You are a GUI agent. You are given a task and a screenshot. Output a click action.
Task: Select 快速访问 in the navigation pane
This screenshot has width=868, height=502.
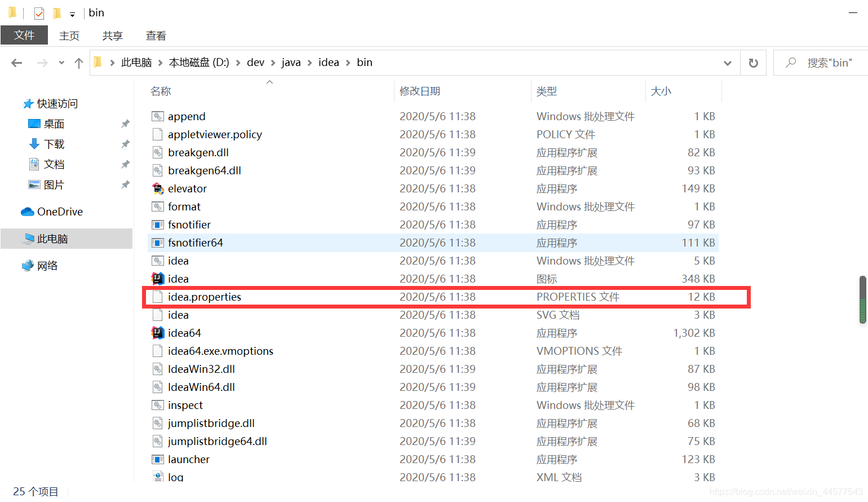[x=57, y=104]
